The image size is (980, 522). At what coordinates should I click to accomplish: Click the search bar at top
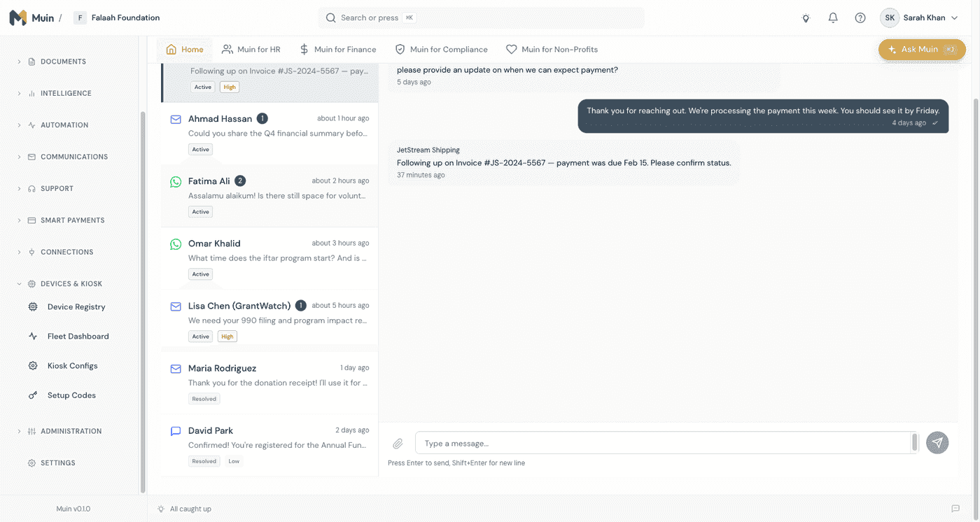(481, 18)
